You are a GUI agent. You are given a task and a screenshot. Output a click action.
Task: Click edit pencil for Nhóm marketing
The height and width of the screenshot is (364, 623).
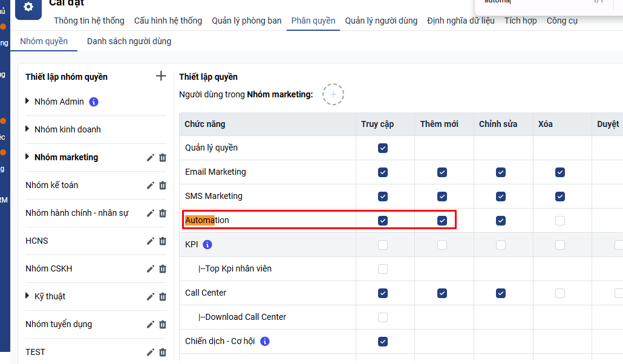pyautogui.click(x=151, y=158)
